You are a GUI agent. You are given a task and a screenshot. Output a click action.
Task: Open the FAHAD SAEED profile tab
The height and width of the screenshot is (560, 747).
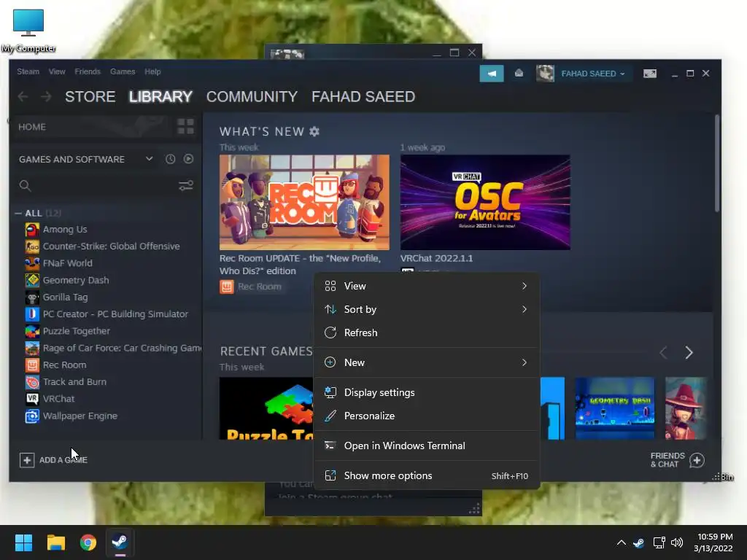363,97
